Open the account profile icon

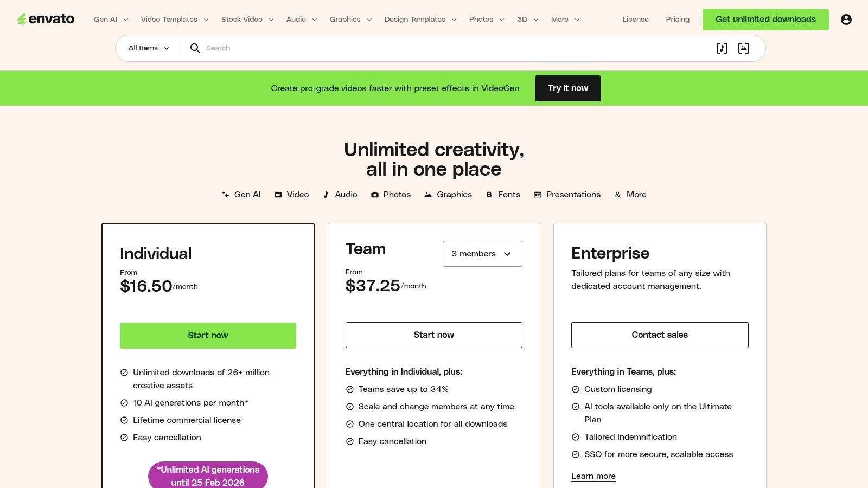point(846,19)
